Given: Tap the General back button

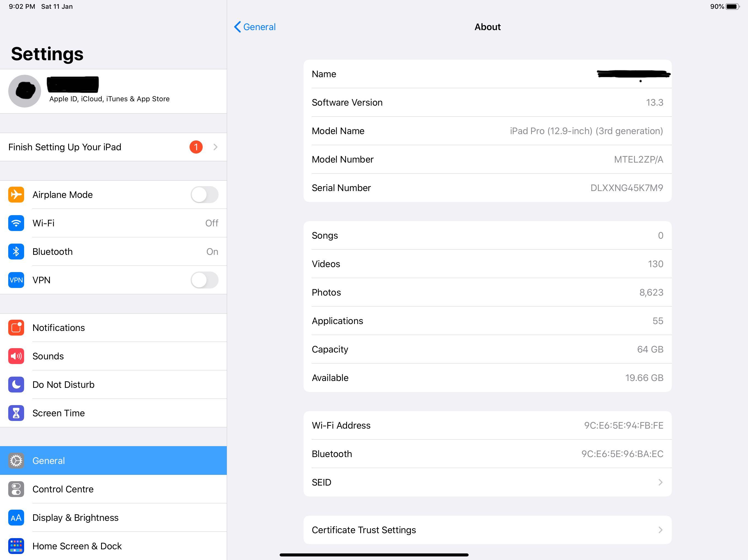Looking at the screenshot, I should (255, 27).
